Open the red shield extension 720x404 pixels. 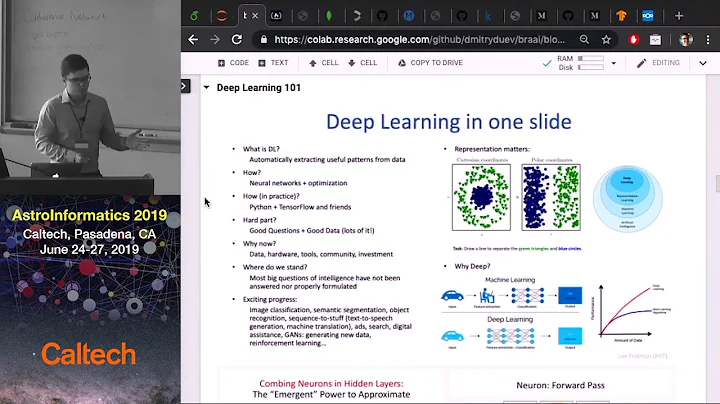[634, 39]
